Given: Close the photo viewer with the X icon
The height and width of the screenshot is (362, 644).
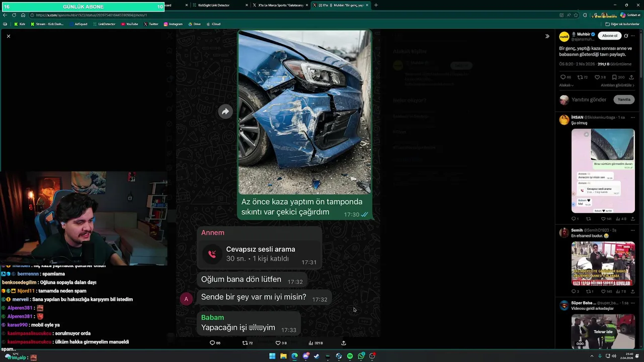Looking at the screenshot, I should (8, 36).
